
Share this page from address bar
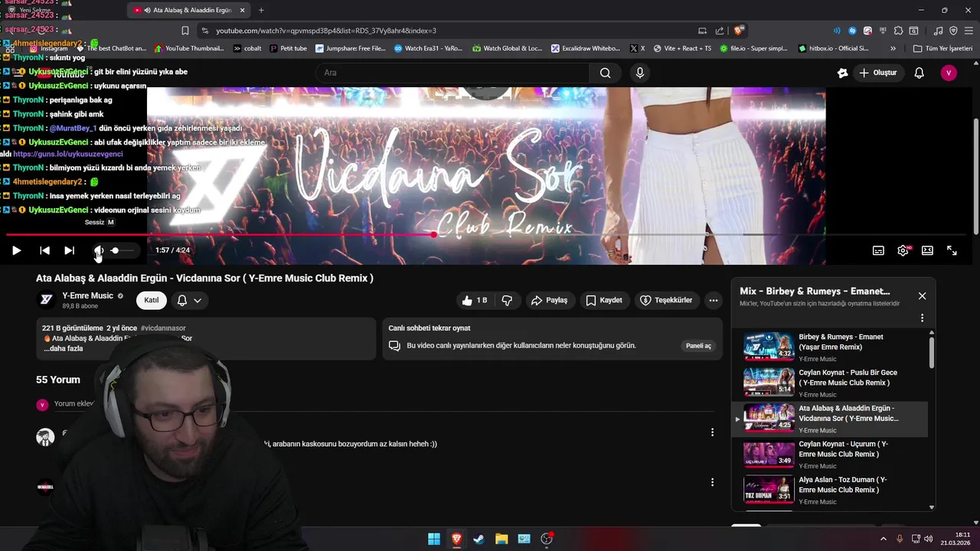pos(720,31)
